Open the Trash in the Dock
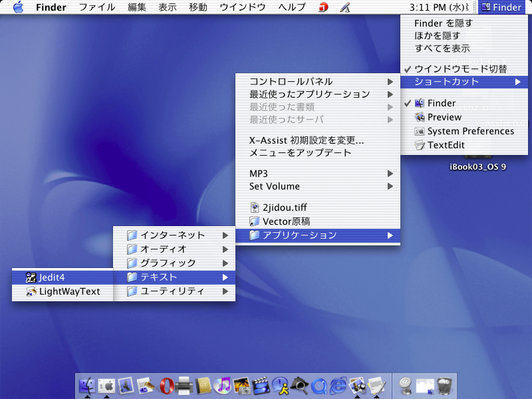Screen dimensions: 532x399 [x=444, y=386]
